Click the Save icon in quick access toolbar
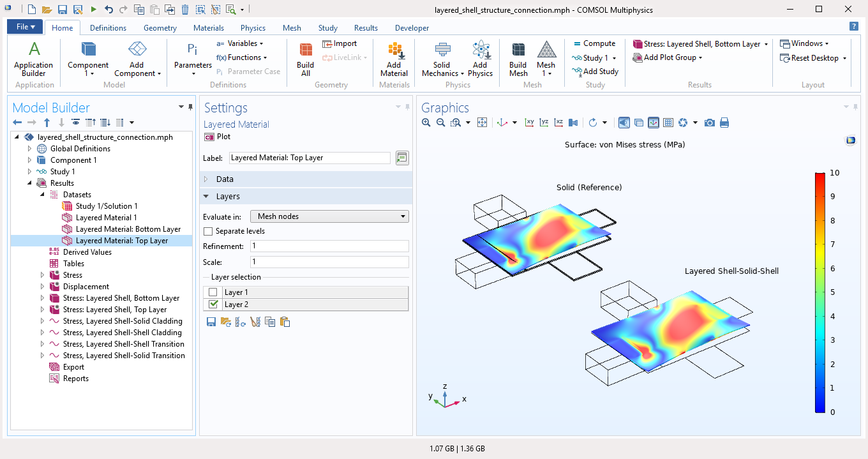The image size is (868, 459). [63, 10]
